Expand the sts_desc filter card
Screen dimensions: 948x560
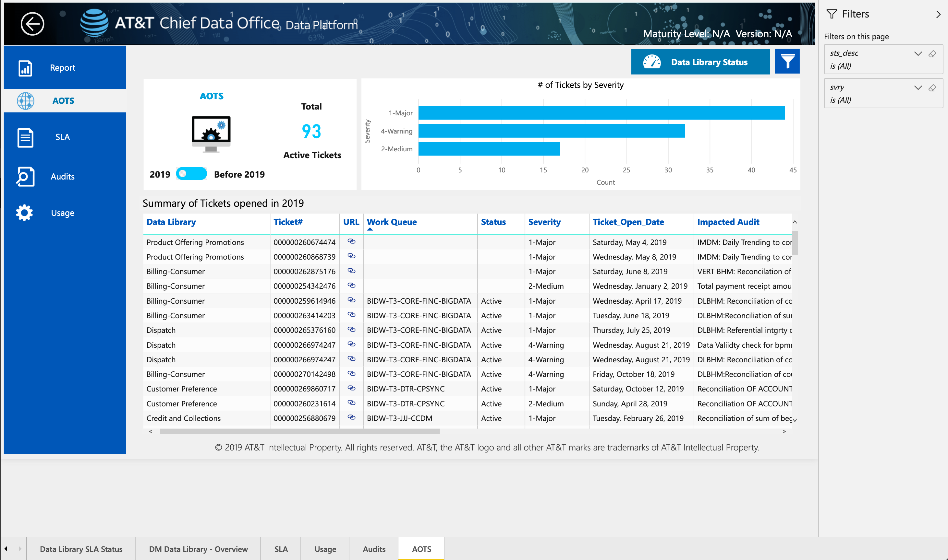(x=918, y=53)
